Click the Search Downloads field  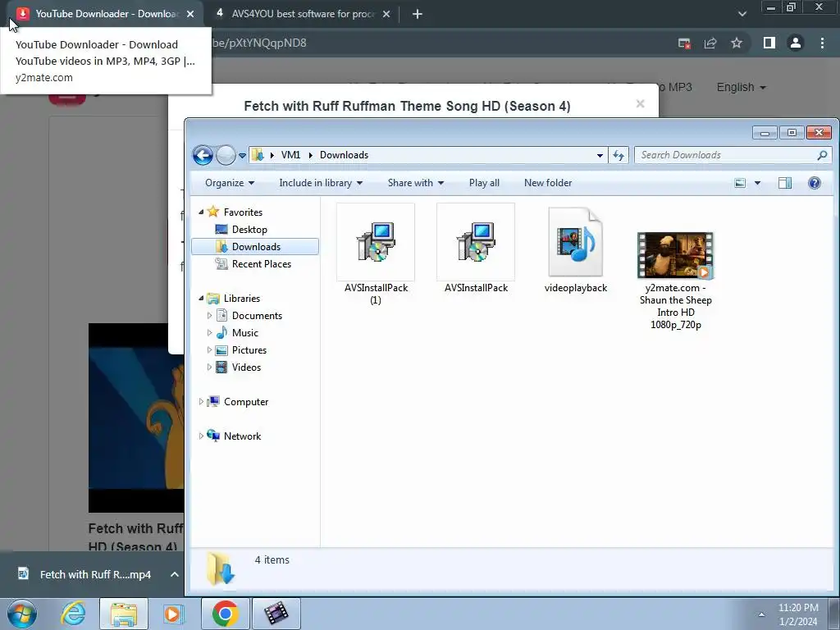[733, 155]
